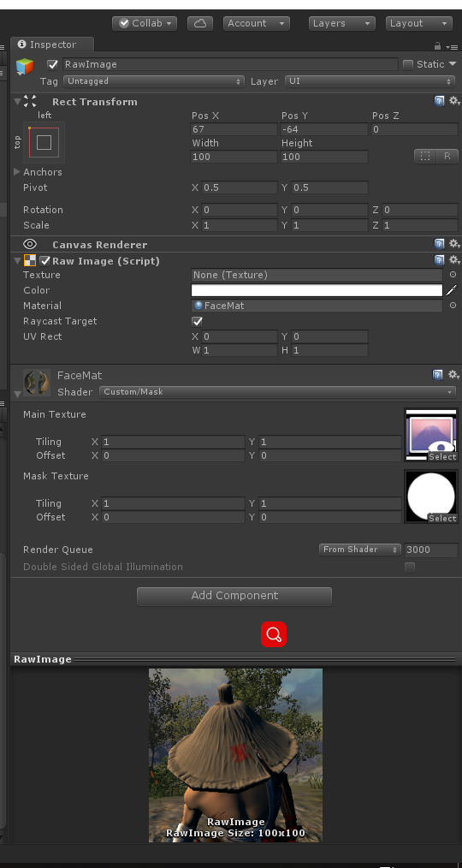Click the Inspector lock icon
This screenshot has height=868, width=462.
438,46
